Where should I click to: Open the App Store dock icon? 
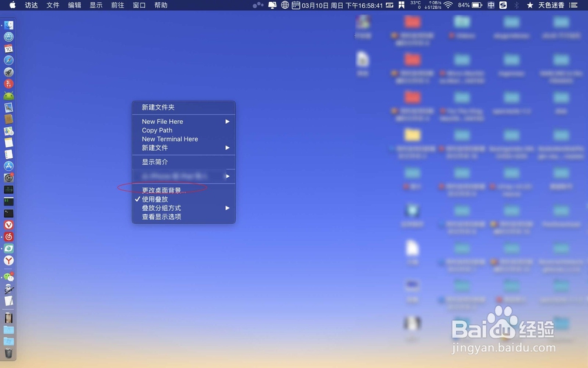click(x=8, y=166)
